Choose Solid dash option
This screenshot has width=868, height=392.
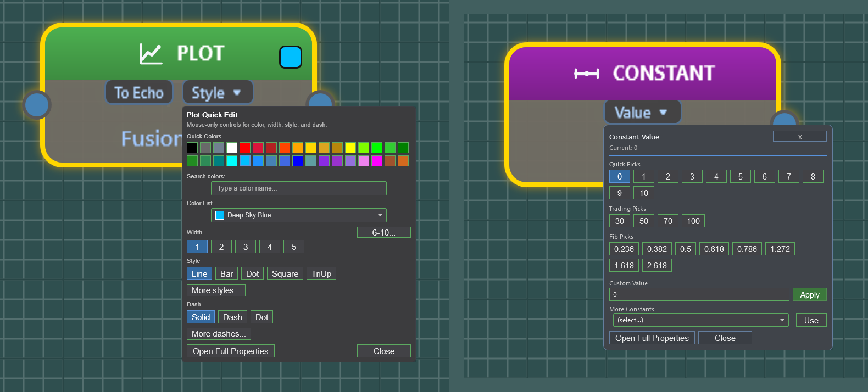tap(201, 317)
